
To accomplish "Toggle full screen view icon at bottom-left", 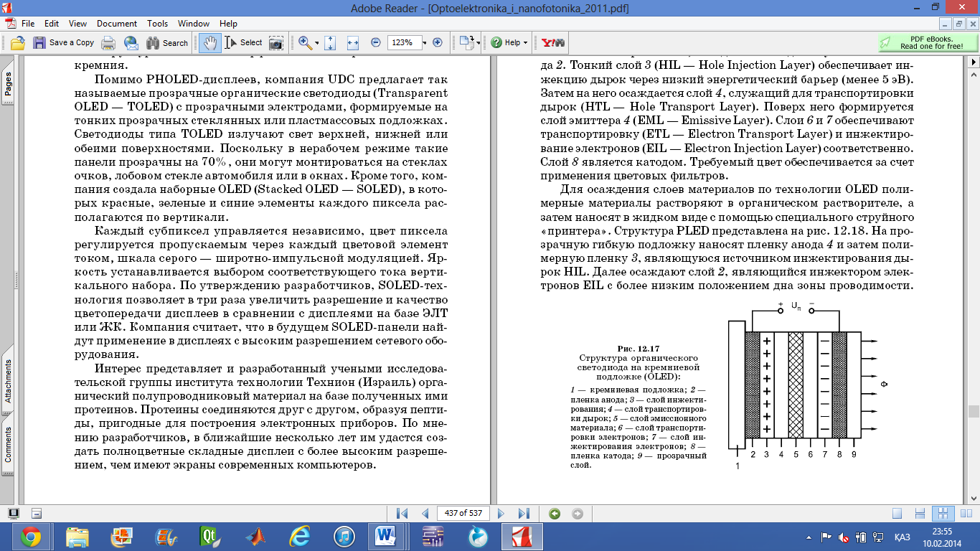I will [x=14, y=514].
